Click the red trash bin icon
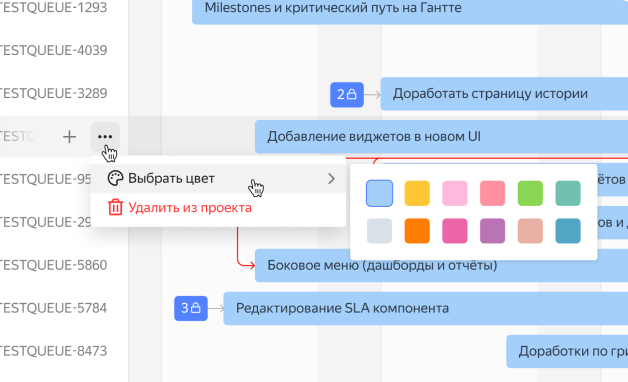This screenshot has height=382, width=628. pos(115,207)
